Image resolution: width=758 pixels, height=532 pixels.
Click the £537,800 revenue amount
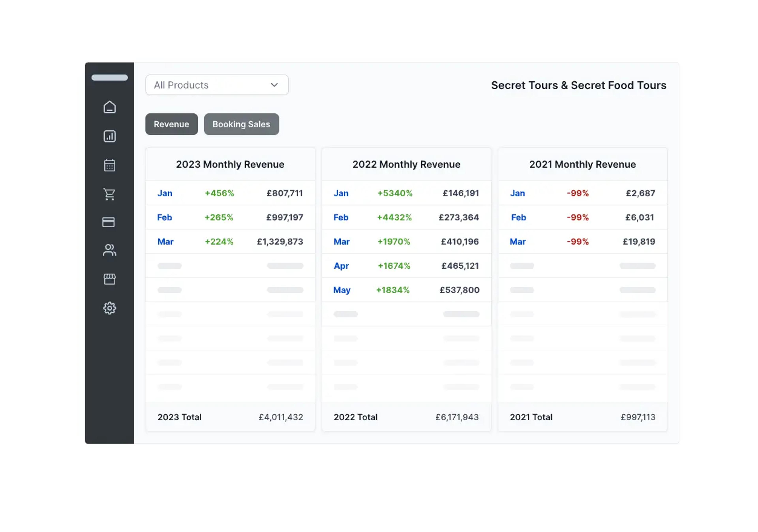pyautogui.click(x=459, y=290)
